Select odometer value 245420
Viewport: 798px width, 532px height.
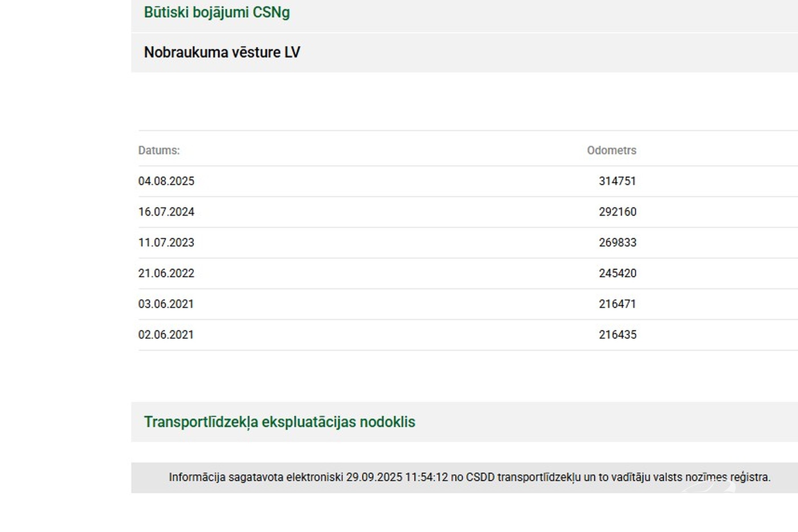[617, 274]
